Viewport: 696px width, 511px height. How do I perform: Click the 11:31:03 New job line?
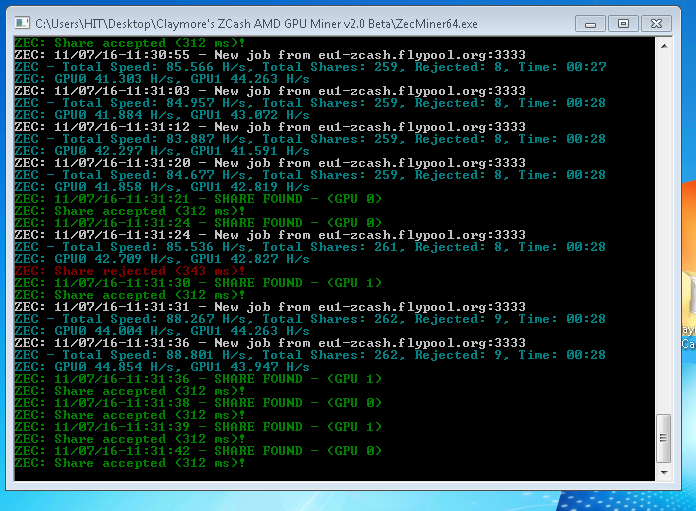[x=270, y=91]
